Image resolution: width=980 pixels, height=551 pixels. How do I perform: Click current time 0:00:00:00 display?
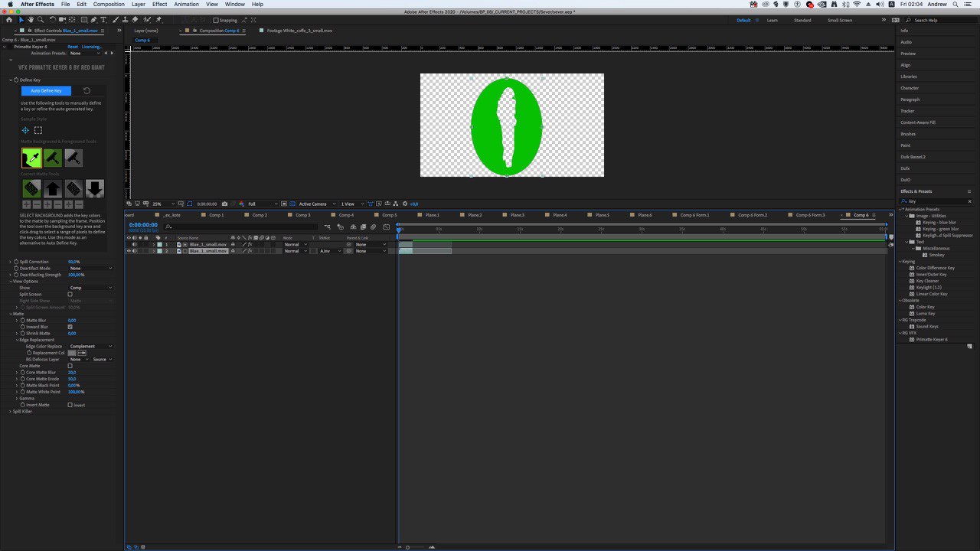click(x=143, y=225)
